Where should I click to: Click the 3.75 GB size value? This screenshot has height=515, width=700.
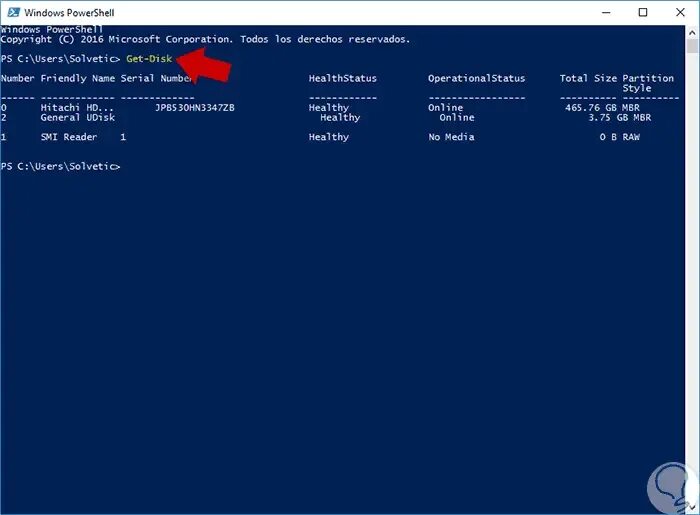(x=608, y=117)
